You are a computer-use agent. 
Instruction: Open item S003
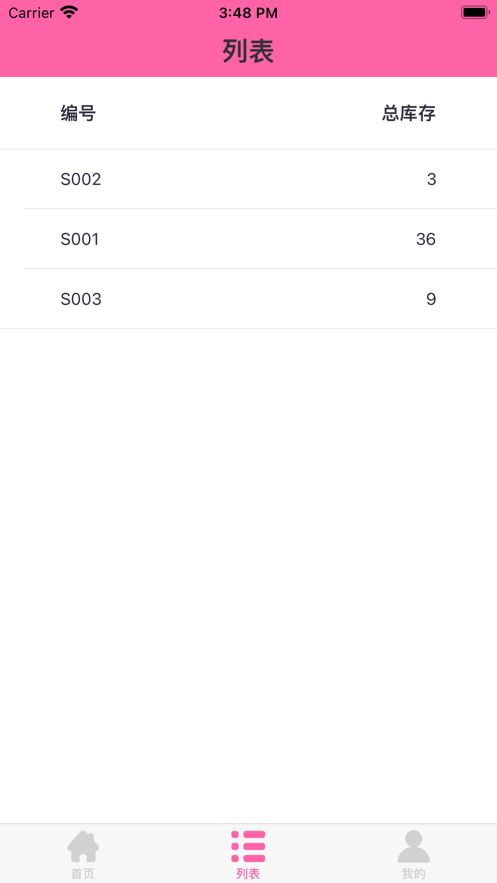(x=248, y=298)
